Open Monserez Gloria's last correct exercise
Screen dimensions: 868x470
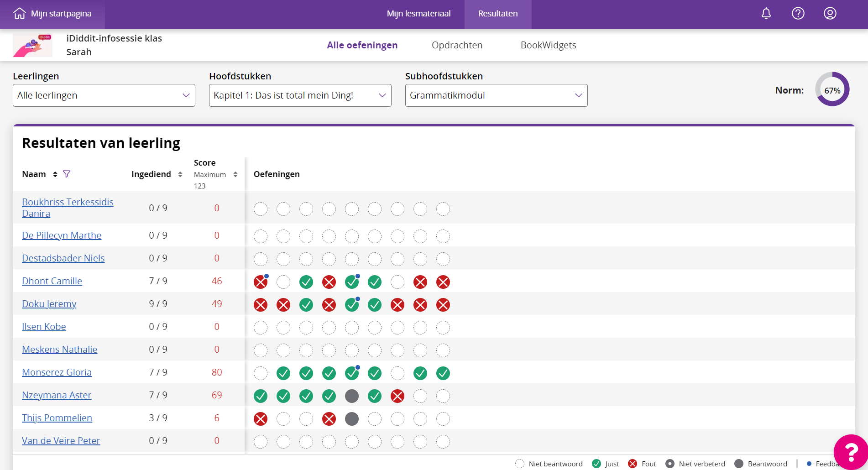pos(443,373)
